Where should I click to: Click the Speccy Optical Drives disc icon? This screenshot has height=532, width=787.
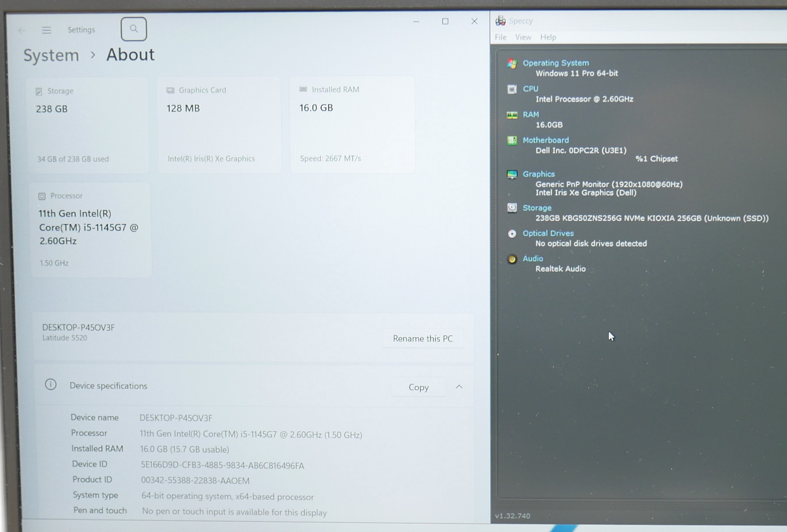click(x=512, y=234)
